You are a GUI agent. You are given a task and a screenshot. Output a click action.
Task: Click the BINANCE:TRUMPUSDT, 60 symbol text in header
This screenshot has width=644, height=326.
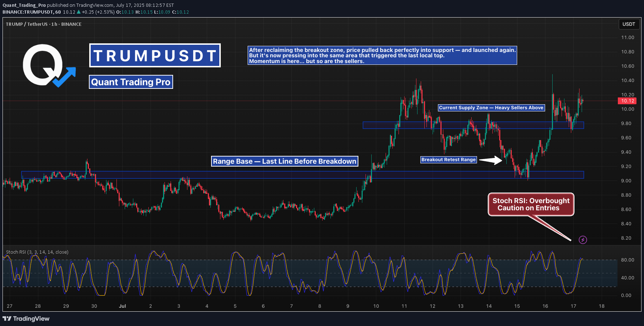click(x=32, y=12)
